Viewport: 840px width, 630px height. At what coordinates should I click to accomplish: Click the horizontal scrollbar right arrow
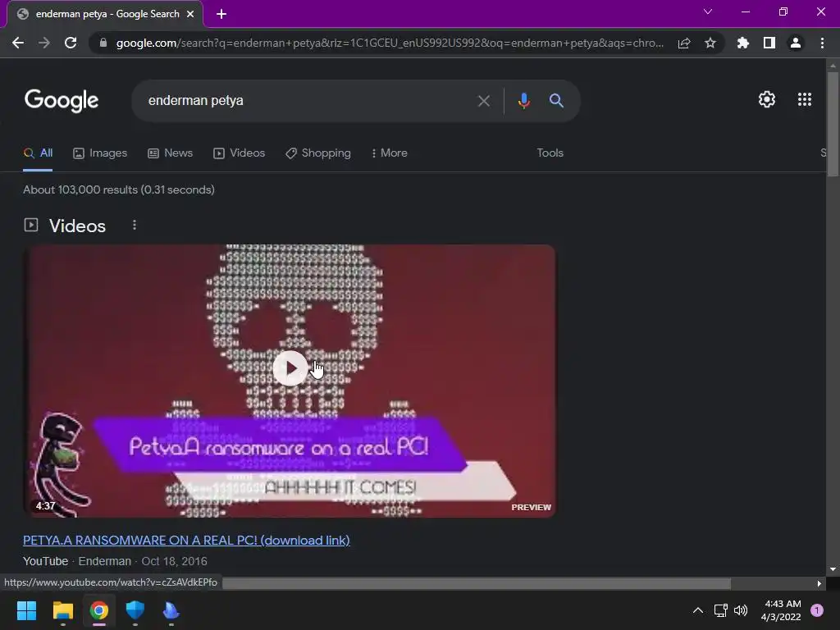click(819, 583)
